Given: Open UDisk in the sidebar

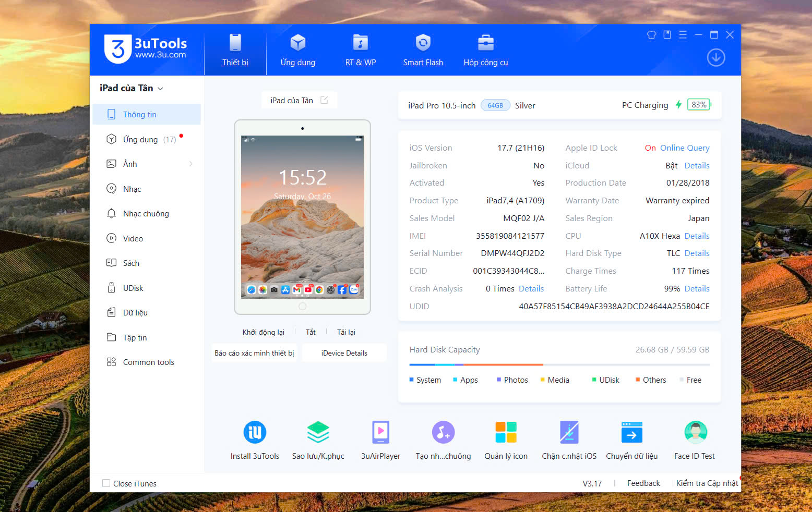Looking at the screenshot, I should tap(147, 288).
